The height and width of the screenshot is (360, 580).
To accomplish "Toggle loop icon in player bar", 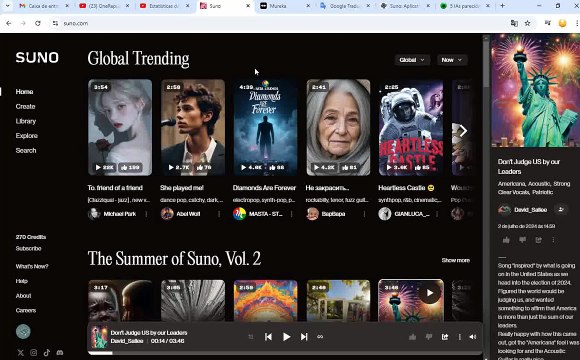I will point(320,337).
